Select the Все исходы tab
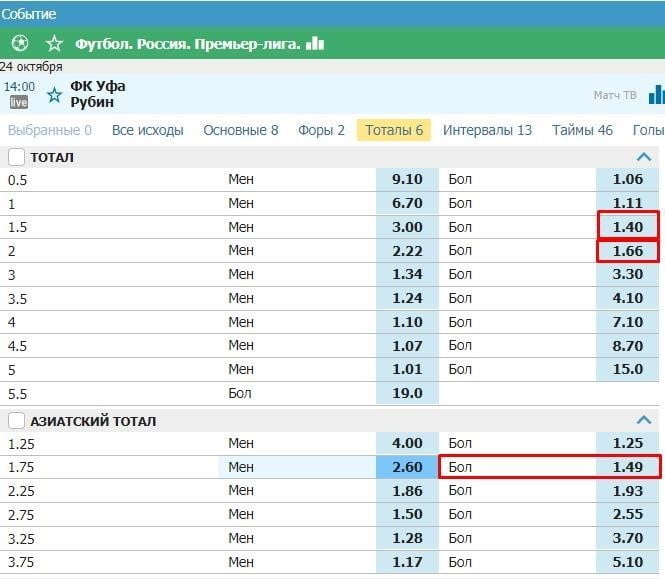Screen dimensions: 665x579 tap(147, 130)
